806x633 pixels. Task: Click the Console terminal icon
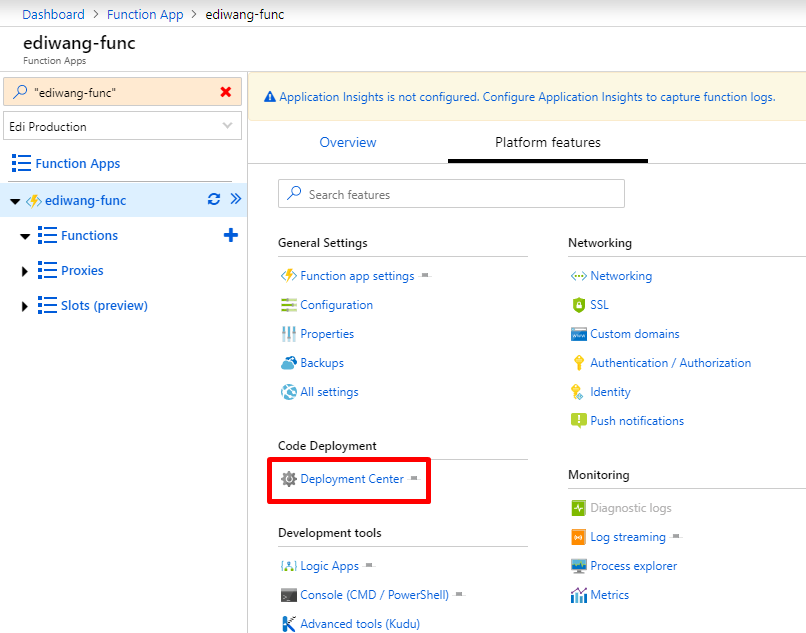click(x=289, y=595)
